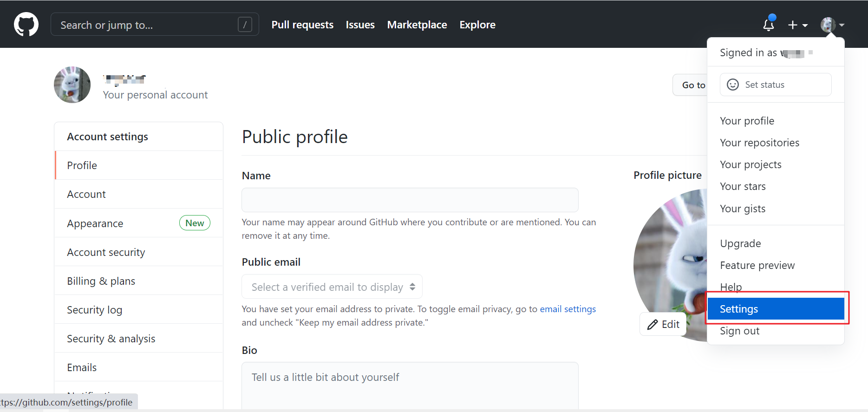The width and height of the screenshot is (868, 412).
Task: Click the large profile picture image
Action: [x=671, y=265]
